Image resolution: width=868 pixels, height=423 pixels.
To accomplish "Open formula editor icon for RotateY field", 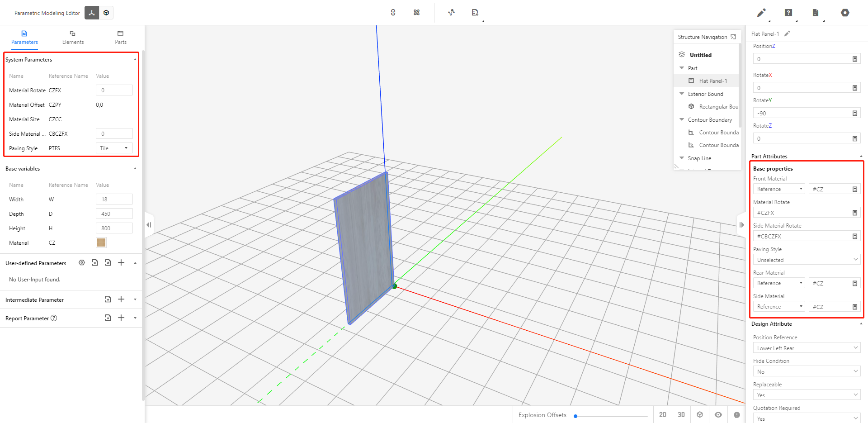I will pos(855,113).
